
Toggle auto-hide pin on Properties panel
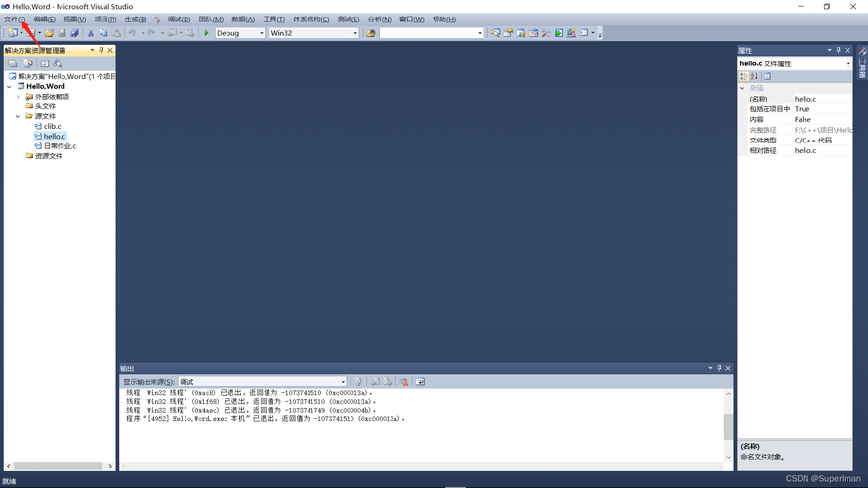(x=838, y=51)
